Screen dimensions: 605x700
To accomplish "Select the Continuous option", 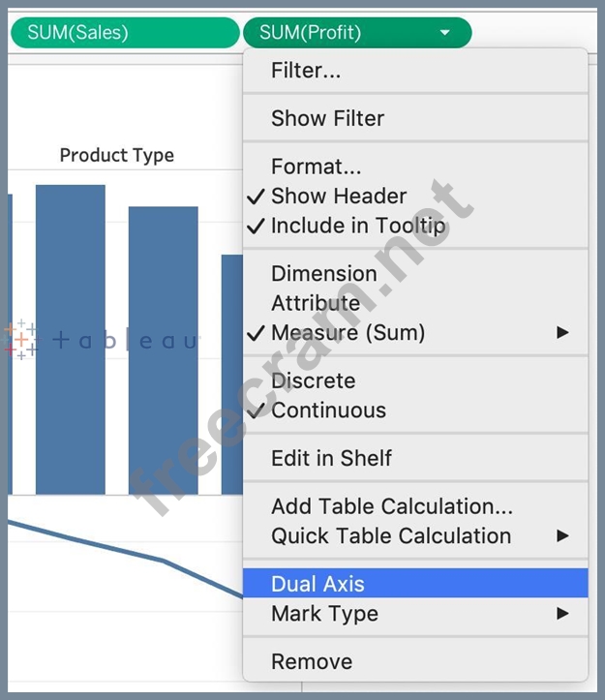I will click(328, 411).
